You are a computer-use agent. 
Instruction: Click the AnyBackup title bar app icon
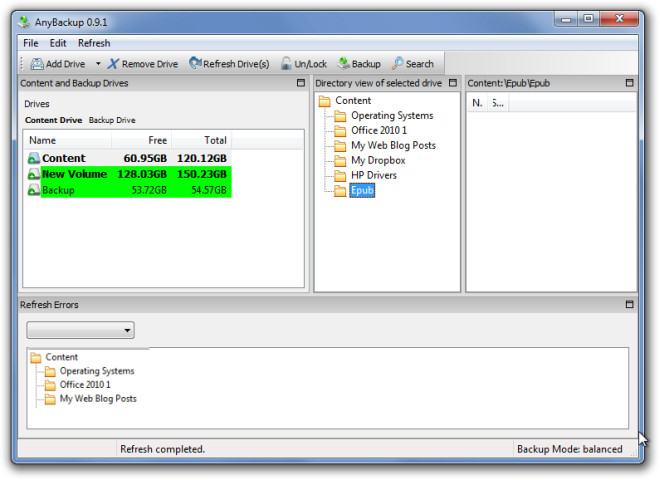pos(24,22)
